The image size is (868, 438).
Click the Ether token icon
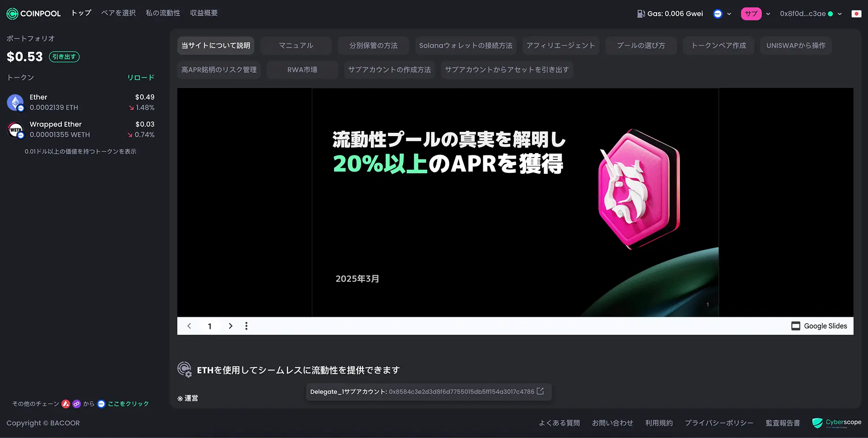tap(15, 102)
